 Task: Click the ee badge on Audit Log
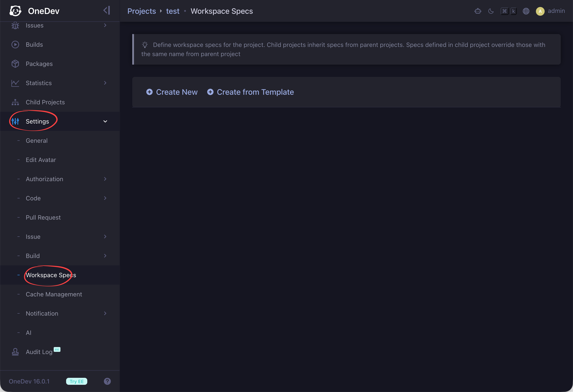[57, 349]
